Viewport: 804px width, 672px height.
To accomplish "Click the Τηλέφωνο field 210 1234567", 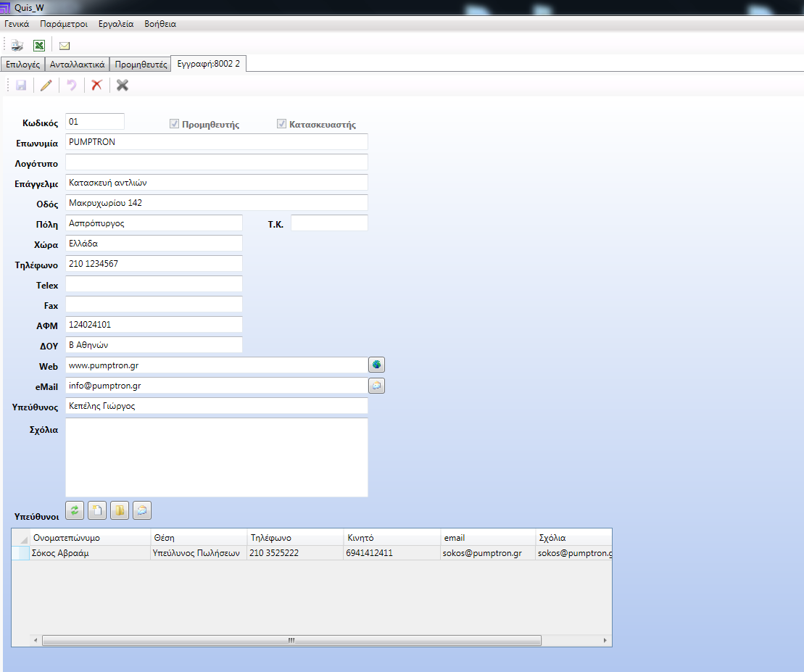I will tap(154, 263).
